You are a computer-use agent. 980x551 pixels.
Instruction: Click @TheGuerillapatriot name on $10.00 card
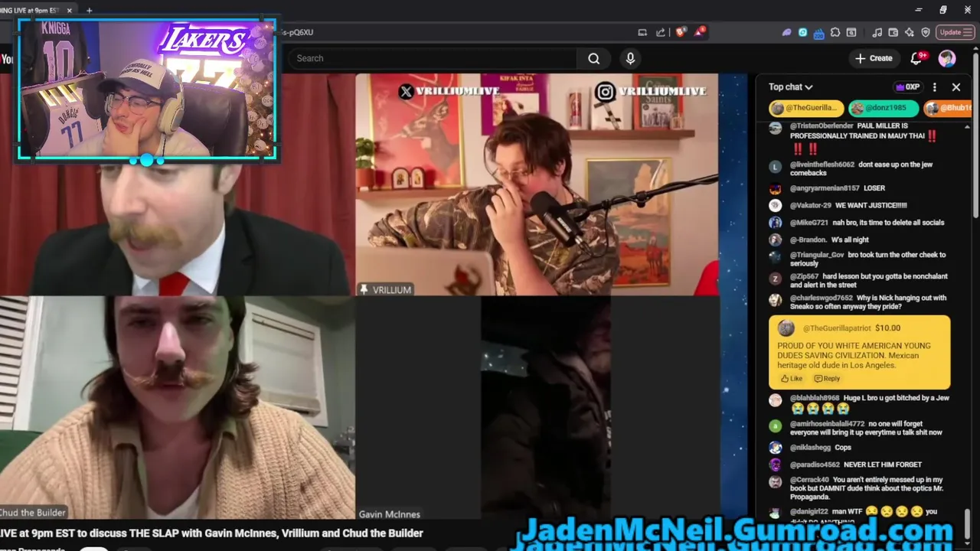coord(837,328)
